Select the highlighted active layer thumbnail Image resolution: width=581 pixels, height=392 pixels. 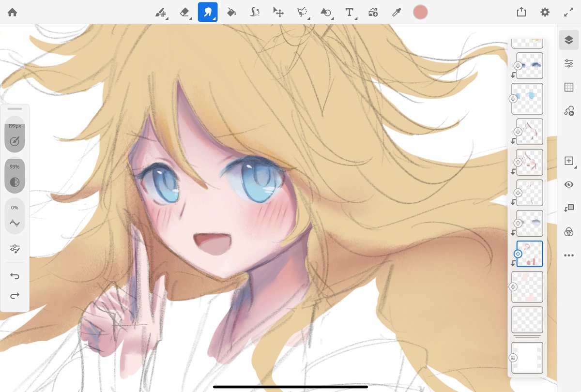(x=529, y=254)
